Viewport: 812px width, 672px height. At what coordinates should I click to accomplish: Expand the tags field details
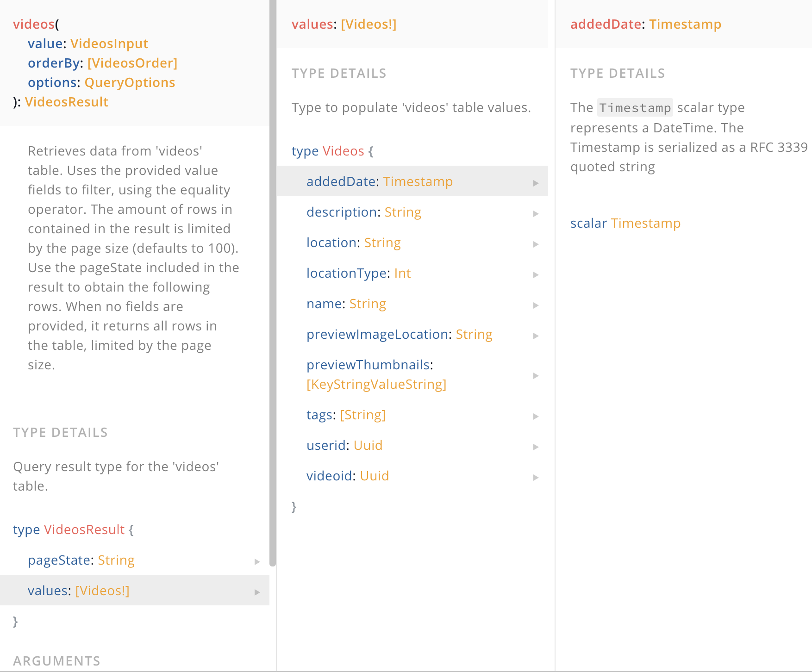536,416
